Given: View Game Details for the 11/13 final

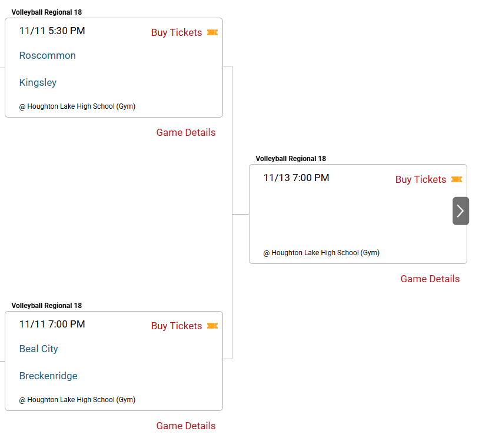Looking at the screenshot, I should click(x=430, y=279).
